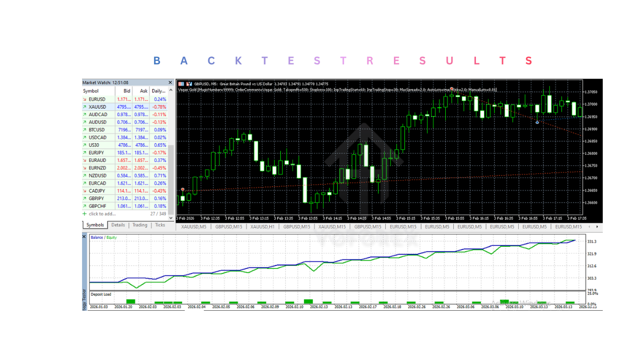644x362 pixels.
Task: Click the Market Watch scrollbar down arrow
Action: coord(171,217)
